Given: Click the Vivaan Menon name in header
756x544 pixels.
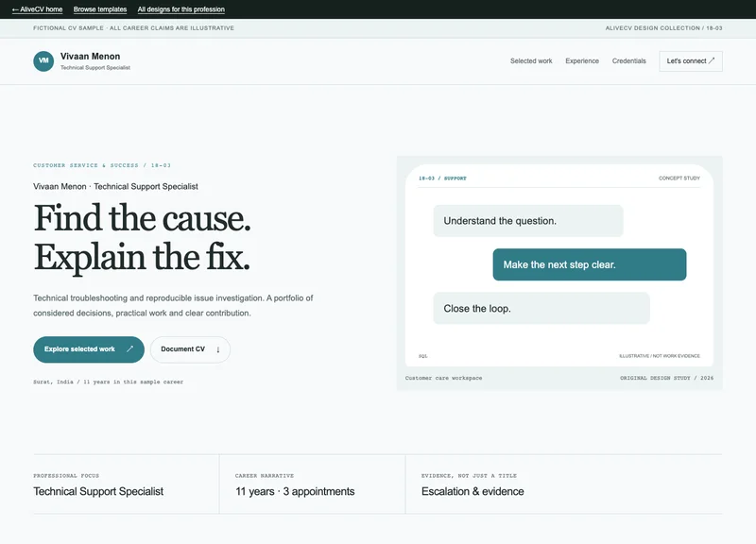Looking at the screenshot, I should tap(90, 57).
